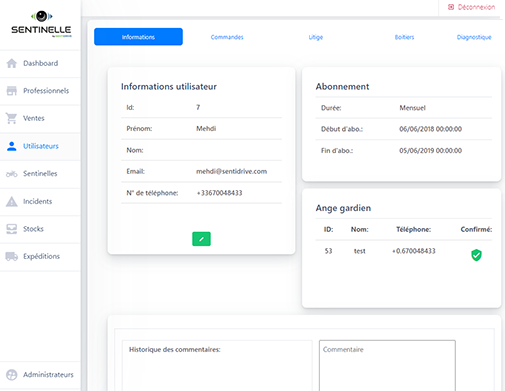Click the Stocks inbox icon
Image resolution: width=505 pixels, height=391 pixels.
click(12, 229)
